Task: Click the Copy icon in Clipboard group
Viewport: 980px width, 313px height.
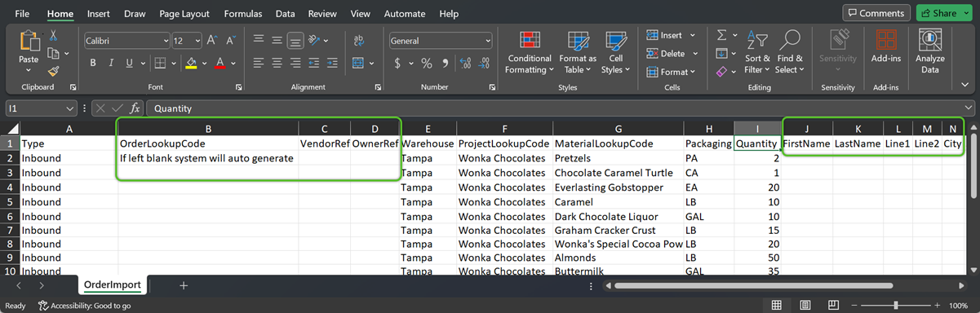Action: tap(52, 54)
